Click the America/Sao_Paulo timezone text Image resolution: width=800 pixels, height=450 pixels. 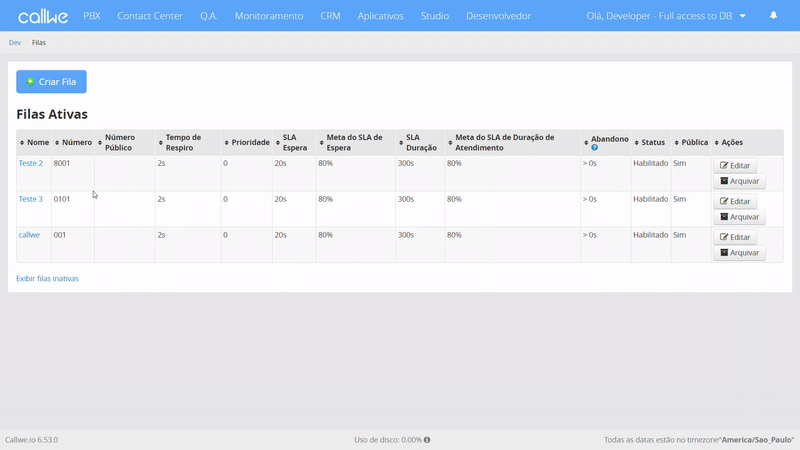coord(757,439)
